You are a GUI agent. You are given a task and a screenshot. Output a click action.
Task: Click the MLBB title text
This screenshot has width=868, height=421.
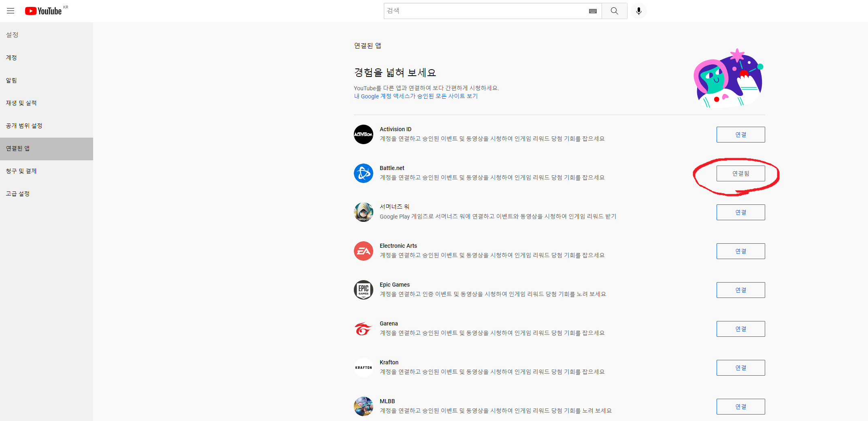click(387, 401)
